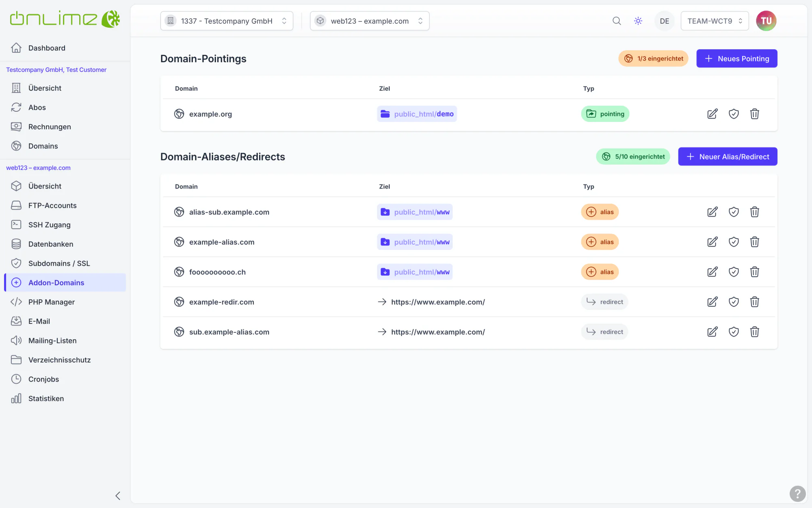Open SSL shield for example-redir.com
The width and height of the screenshot is (812, 508).
[734, 302]
